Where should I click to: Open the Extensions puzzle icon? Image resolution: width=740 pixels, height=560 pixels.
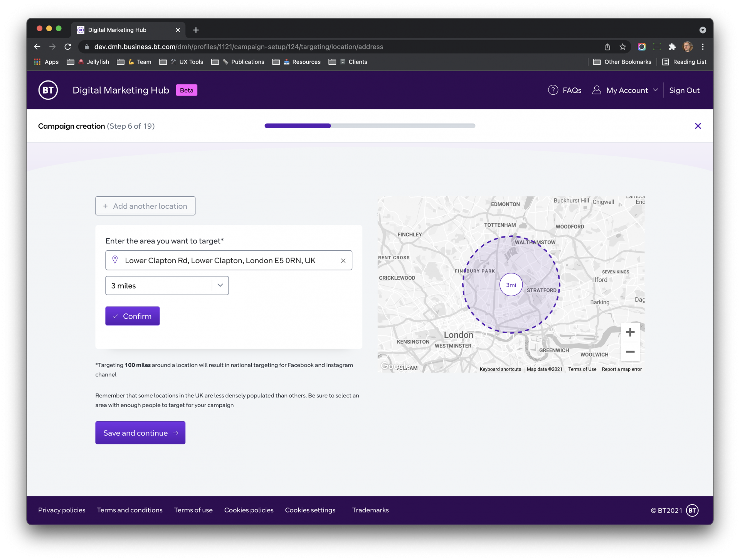click(x=672, y=47)
